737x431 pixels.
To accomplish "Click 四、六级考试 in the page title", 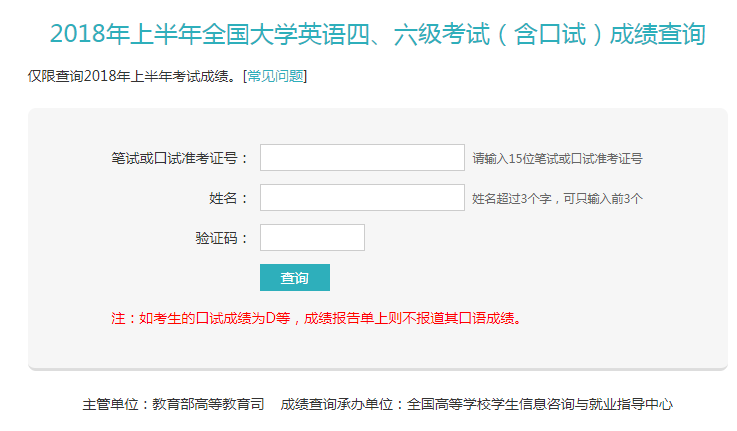I will coord(418,34).
